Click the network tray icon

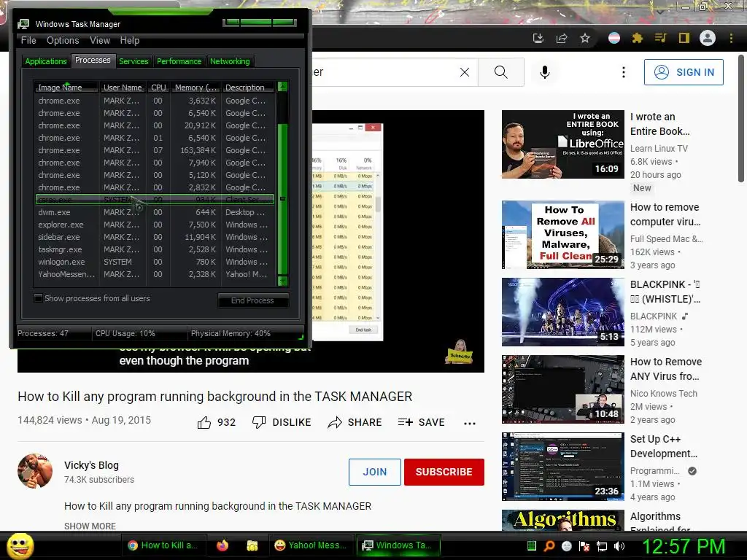602,546
